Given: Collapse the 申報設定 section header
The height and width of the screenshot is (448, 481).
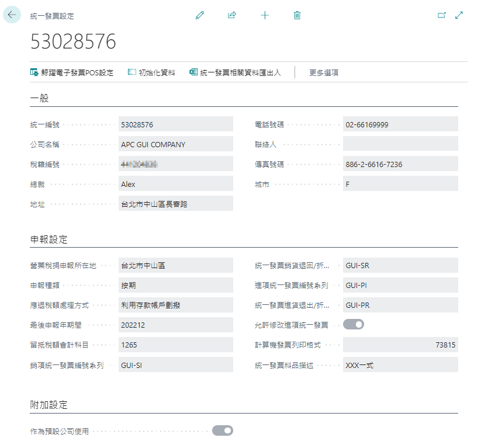Looking at the screenshot, I should click(x=49, y=239).
